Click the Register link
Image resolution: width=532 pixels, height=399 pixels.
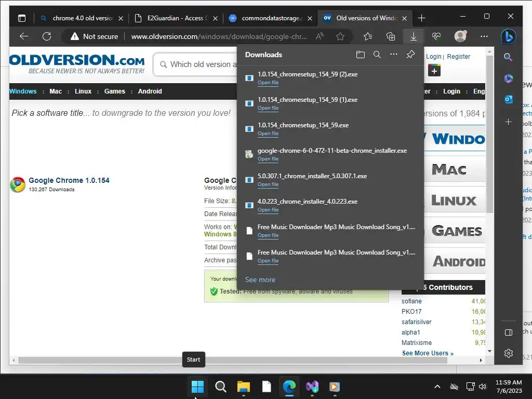pyautogui.click(x=458, y=56)
